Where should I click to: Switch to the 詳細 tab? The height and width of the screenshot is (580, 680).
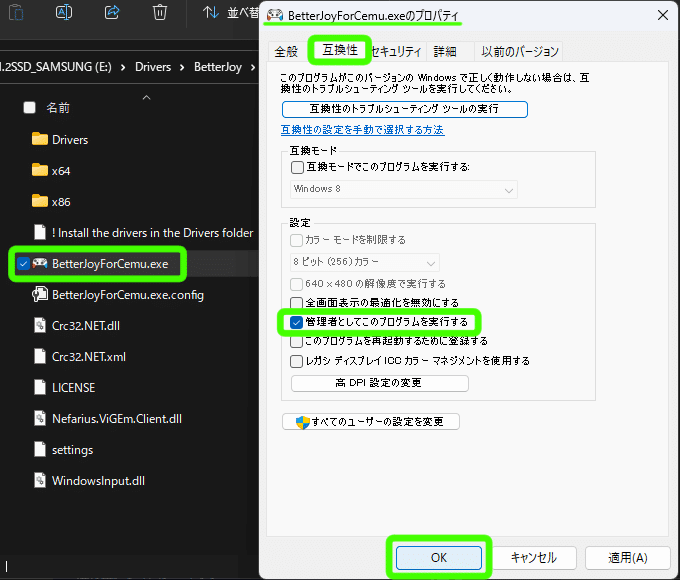click(445, 52)
